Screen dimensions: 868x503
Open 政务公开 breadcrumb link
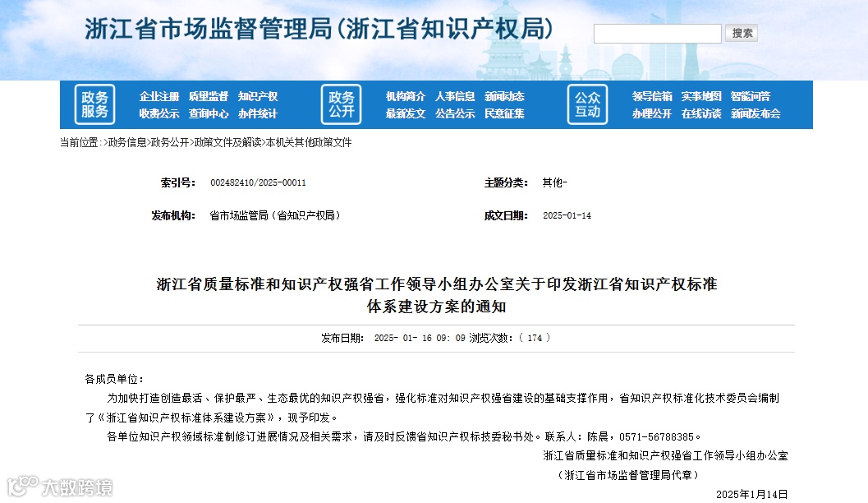[171, 142]
